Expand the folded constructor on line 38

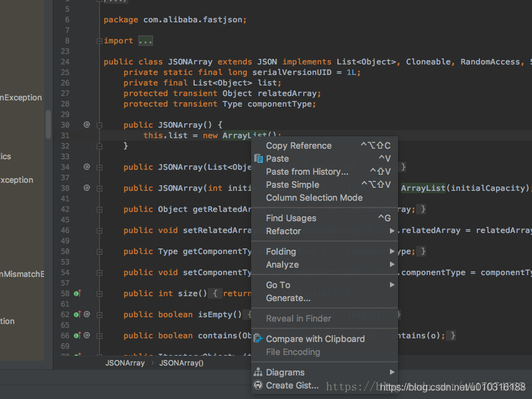click(x=99, y=188)
